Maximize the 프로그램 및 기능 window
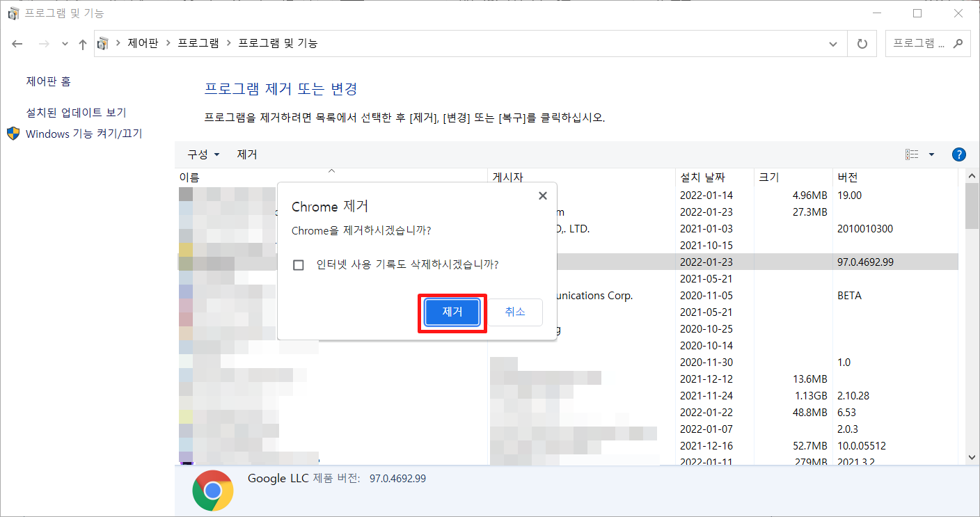 click(x=917, y=13)
